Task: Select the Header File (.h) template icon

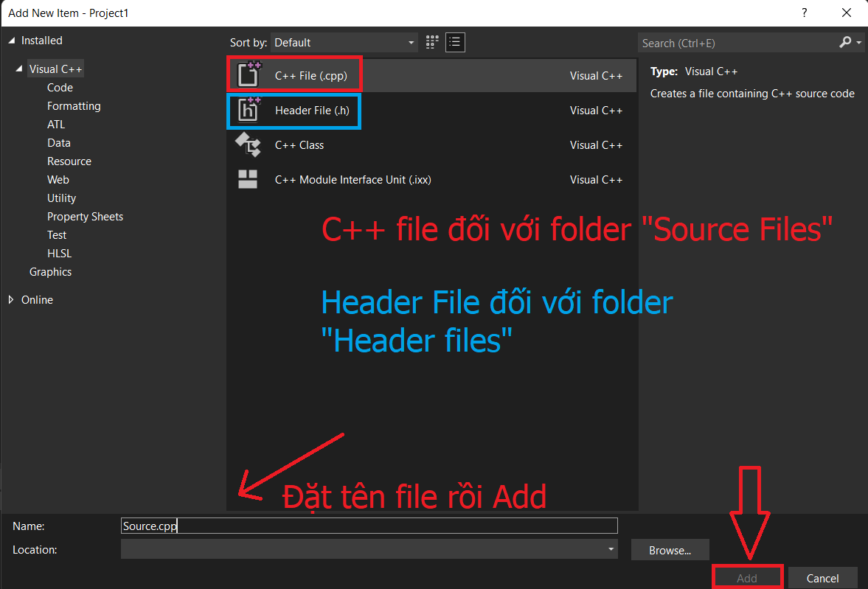Action: (x=249, y=111)
